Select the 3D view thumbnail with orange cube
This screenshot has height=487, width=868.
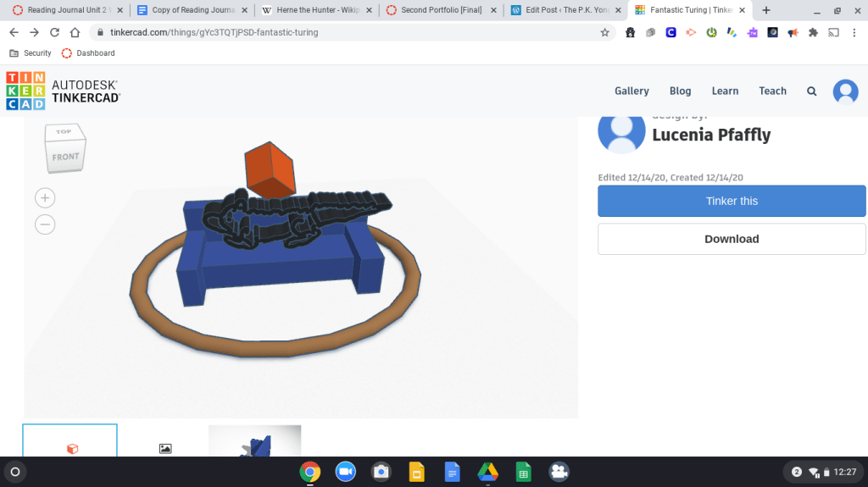pyautogui.click(x=70, y=442)
